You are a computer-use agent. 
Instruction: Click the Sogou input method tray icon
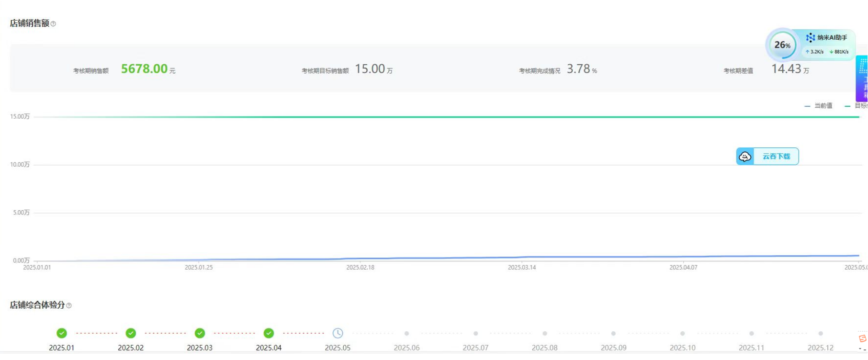point(862,339)
